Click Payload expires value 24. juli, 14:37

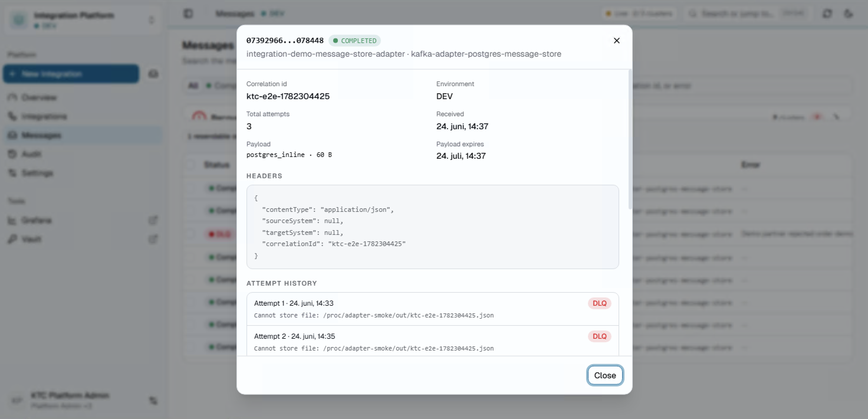461,156
